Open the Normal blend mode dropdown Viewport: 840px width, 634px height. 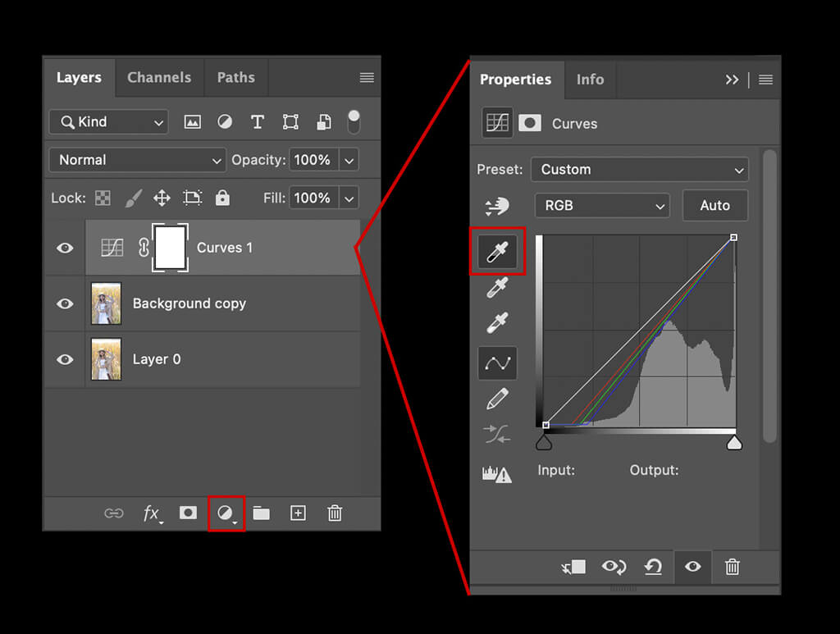click(136, 160)
